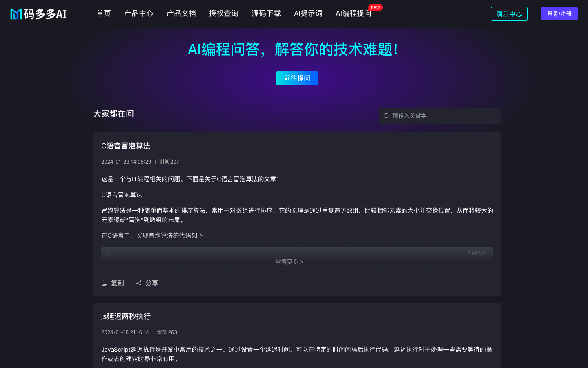Open the 产品中心 menu item

coord(138,13)
